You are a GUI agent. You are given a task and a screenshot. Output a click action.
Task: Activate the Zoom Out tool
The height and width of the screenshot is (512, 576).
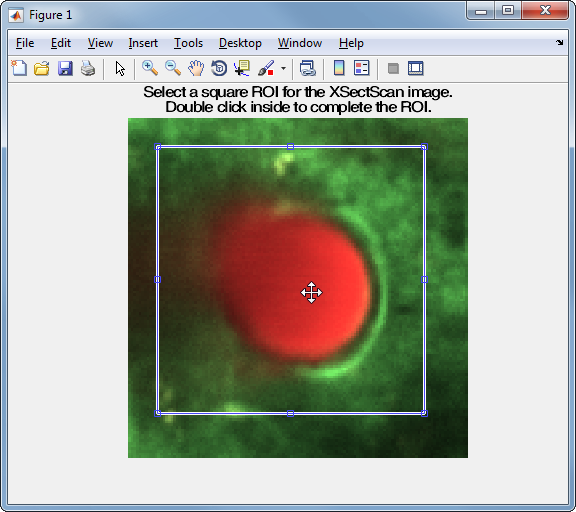[173, 69]
